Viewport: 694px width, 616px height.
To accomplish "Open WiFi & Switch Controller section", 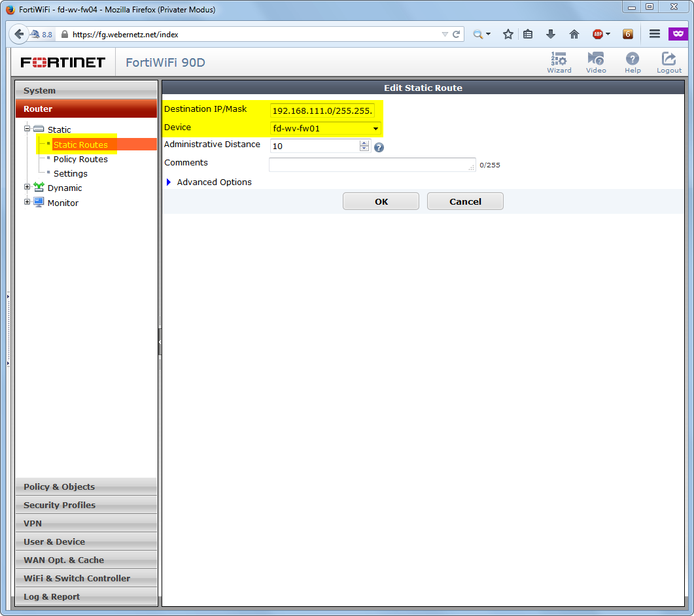I will [86, 578].
